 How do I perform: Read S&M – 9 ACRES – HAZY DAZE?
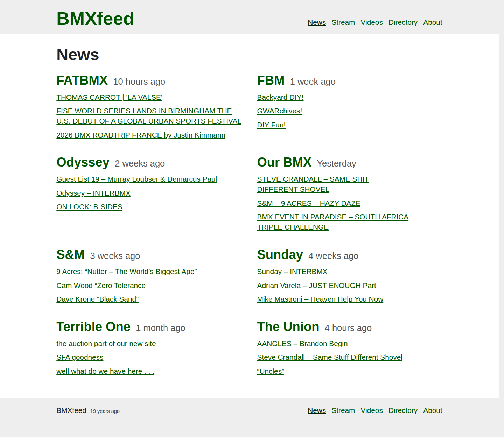308,203
